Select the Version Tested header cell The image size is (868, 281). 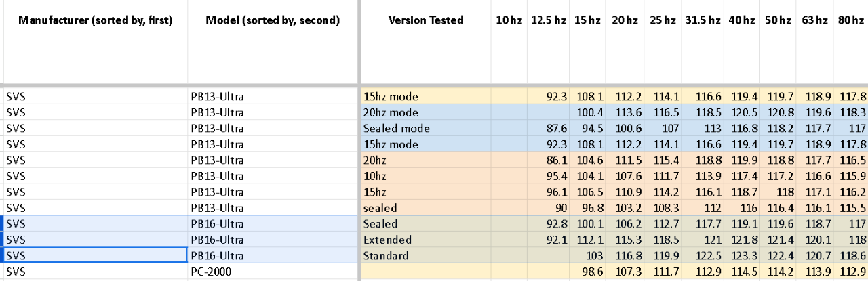tap(426, 20)
